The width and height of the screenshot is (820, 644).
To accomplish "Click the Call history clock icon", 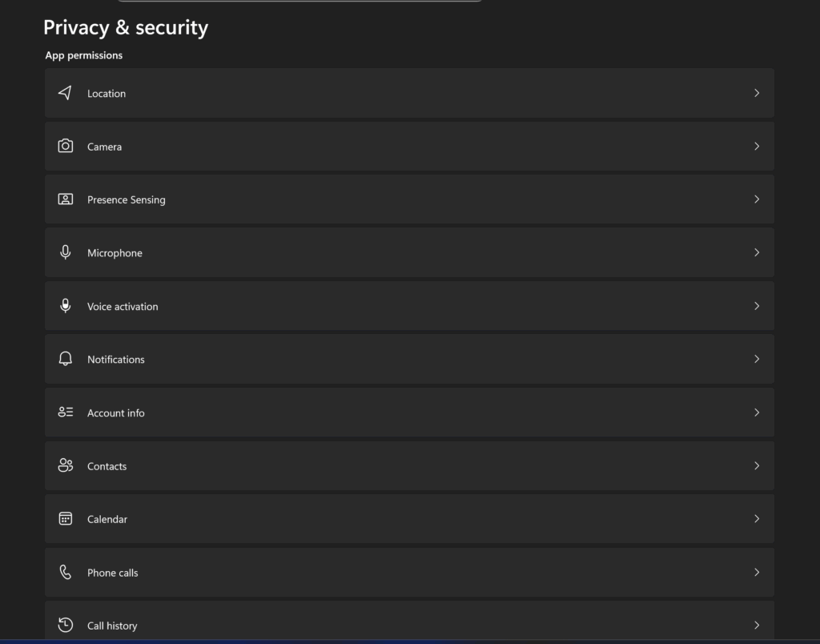I will [65, 625].
